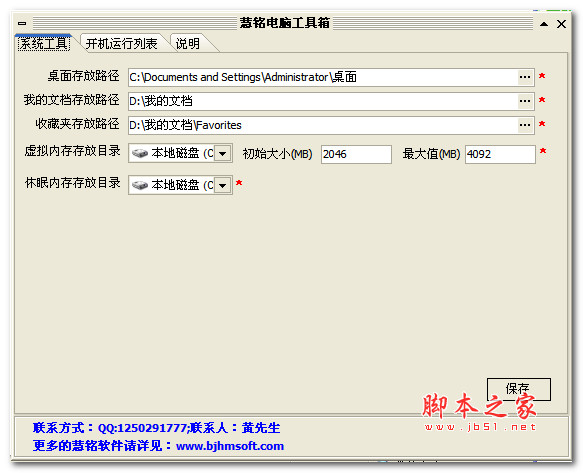Click the 保存 button
583x473 pixels.
[519, 389]
